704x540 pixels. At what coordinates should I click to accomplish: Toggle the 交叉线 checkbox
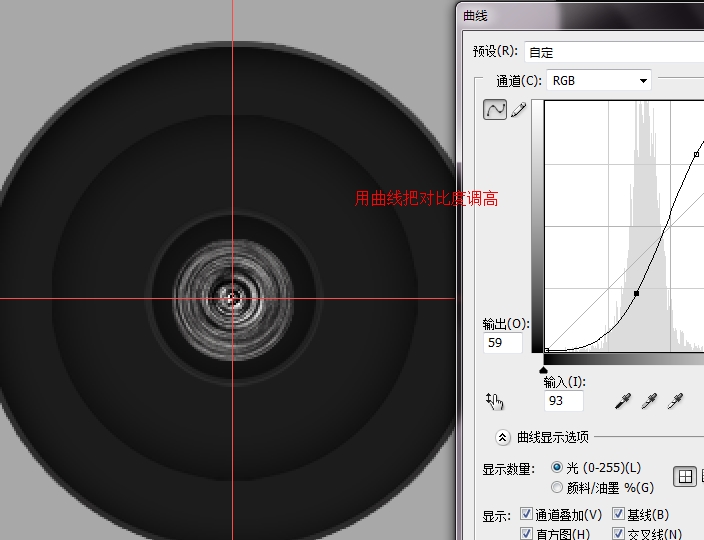618,535
